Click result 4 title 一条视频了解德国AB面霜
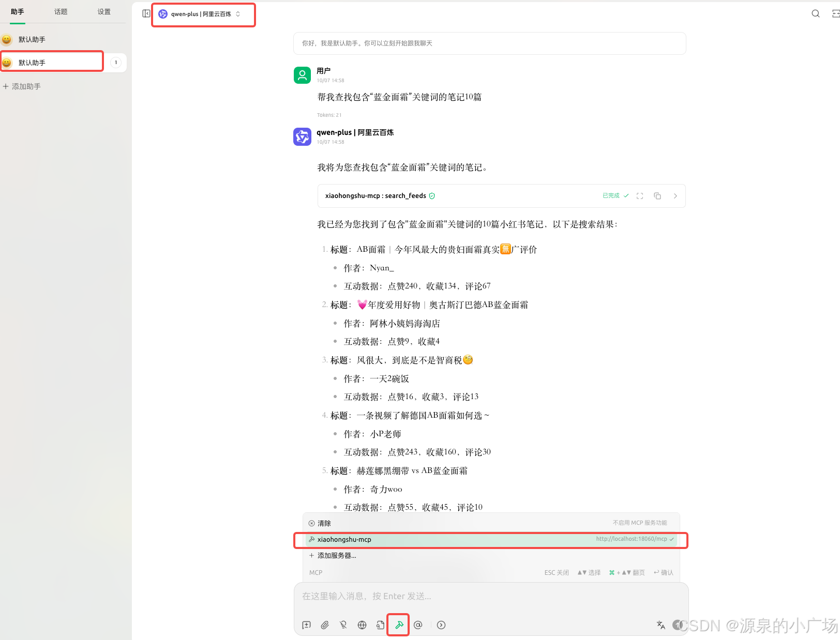 (410, 416)
